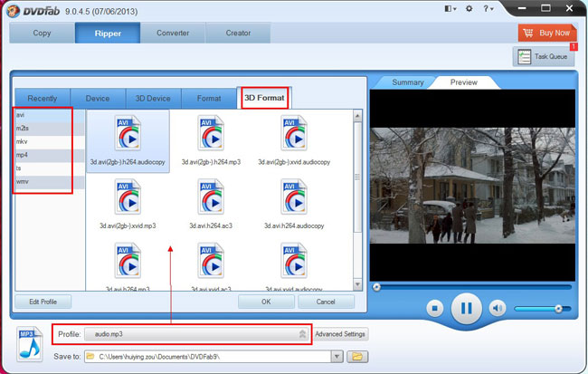Open the skin/theme dropdown in title bar

click(450, 9)
